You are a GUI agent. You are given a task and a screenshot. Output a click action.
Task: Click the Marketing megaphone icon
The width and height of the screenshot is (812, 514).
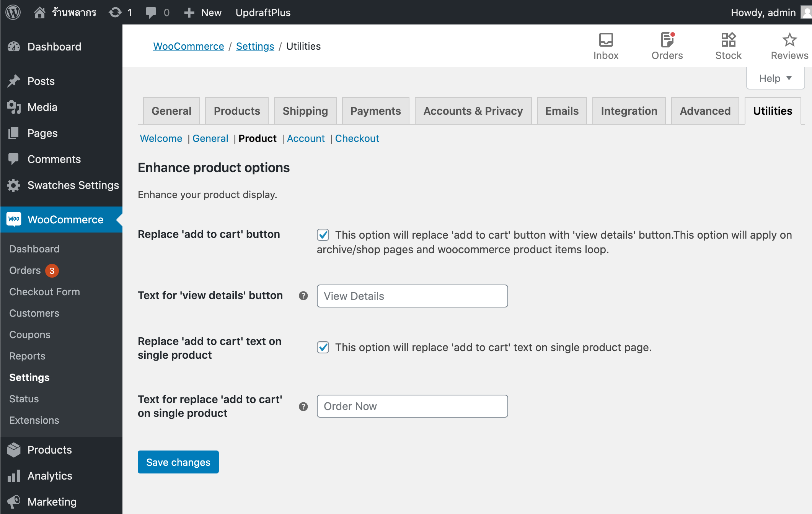(x=14, y=502)
